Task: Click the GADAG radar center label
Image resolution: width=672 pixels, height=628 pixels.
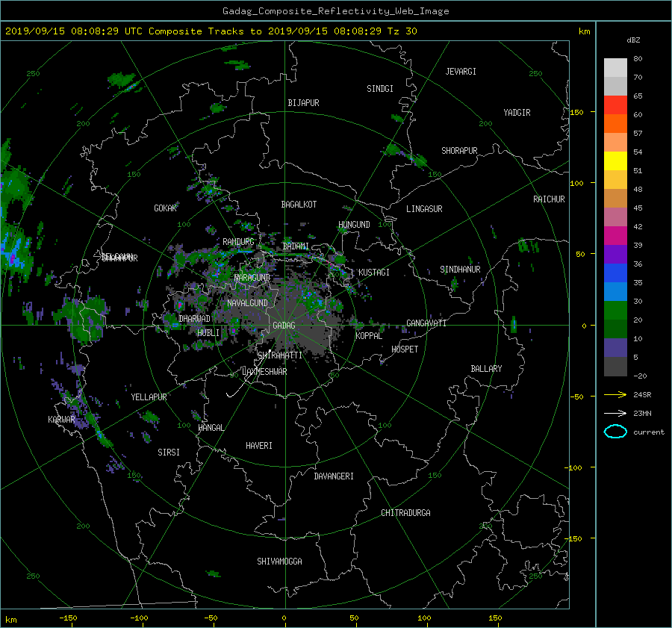Action: (x=284, y=326)
